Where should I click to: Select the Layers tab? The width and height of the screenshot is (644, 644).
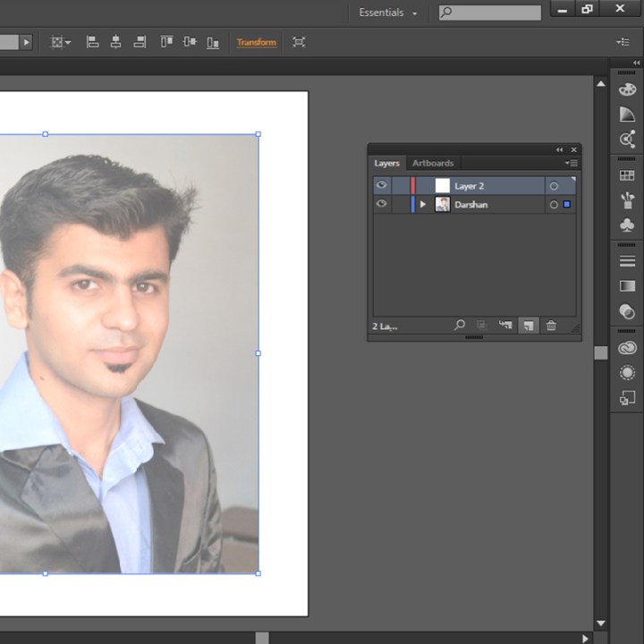click(x=386, y=164)
